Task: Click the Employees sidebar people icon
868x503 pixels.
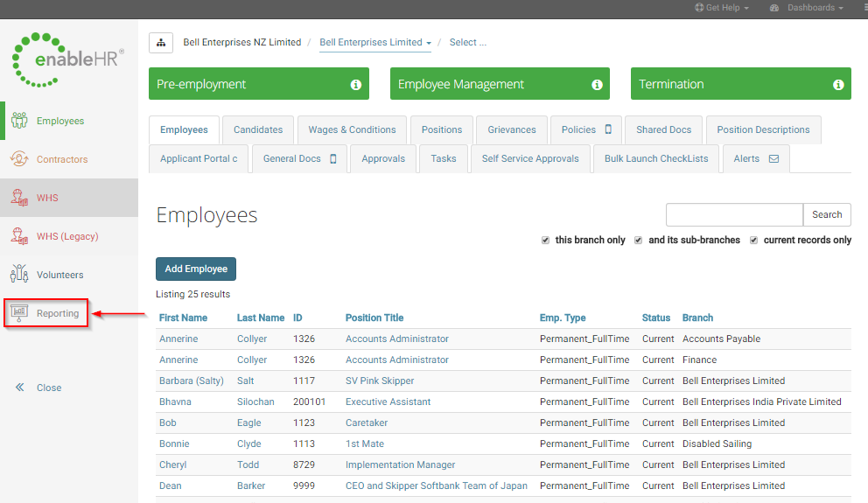Action: point(19,121)
